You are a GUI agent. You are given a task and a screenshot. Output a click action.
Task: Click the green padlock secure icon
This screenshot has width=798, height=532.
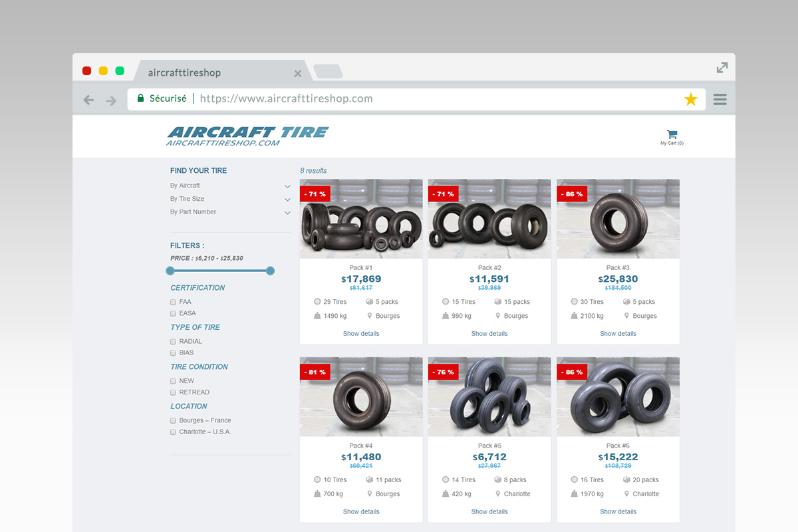[140, 98]
